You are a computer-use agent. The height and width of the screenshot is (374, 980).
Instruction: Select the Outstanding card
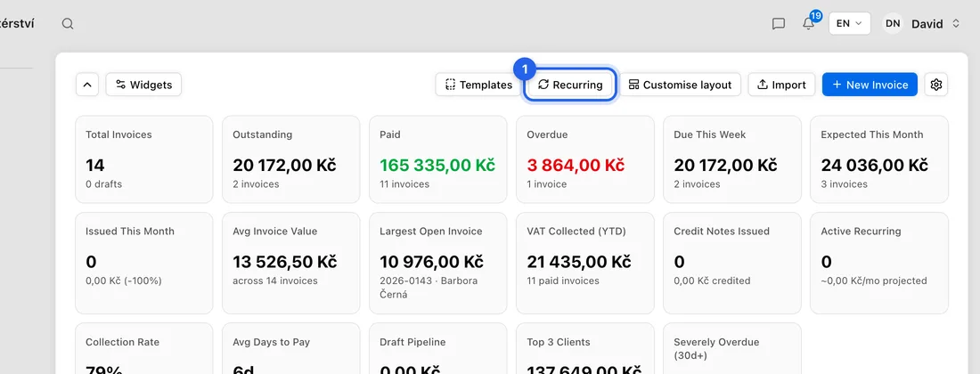290,159
